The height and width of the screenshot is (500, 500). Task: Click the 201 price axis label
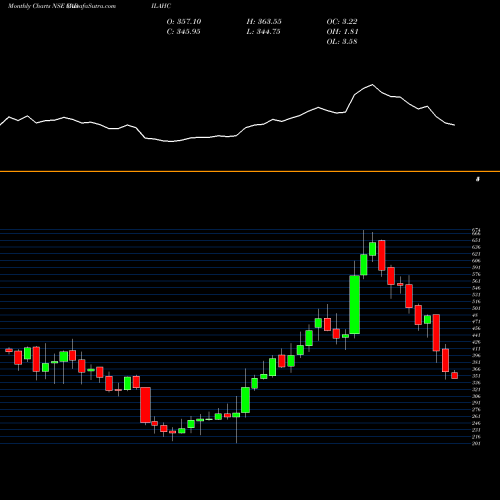tap(476, 443)
